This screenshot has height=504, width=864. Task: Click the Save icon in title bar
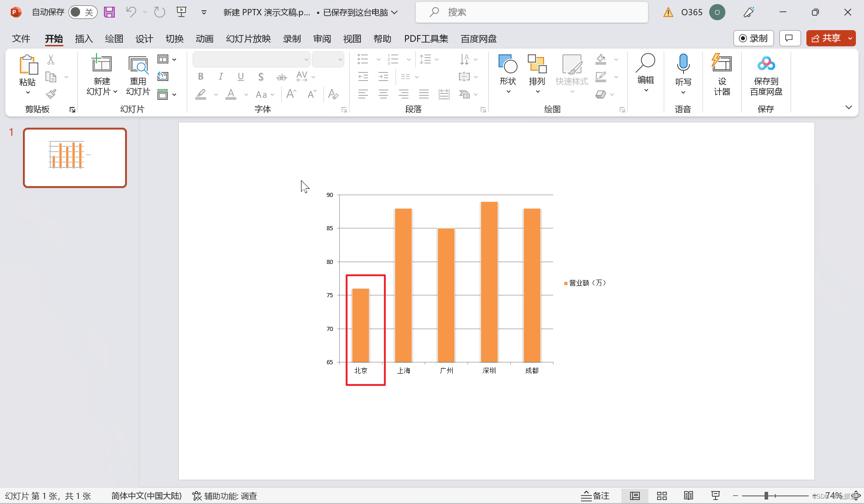pyautogui.click(x=109, y=12)
